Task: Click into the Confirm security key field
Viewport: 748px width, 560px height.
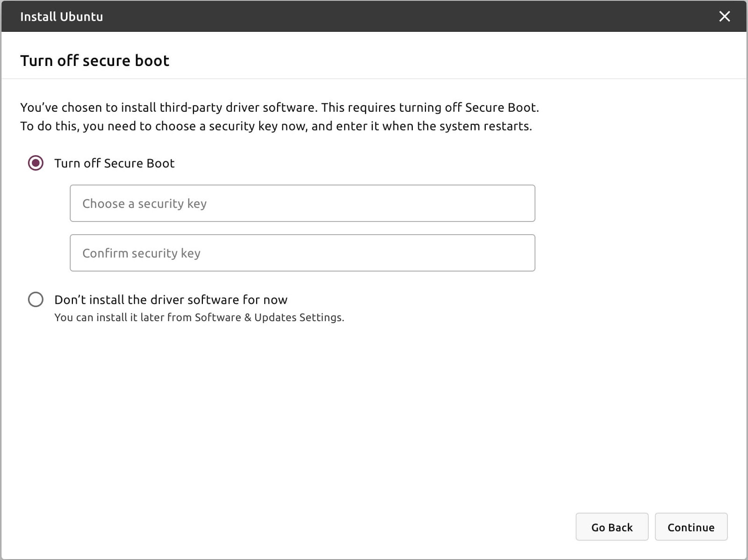Action: (x=302, y=253)
